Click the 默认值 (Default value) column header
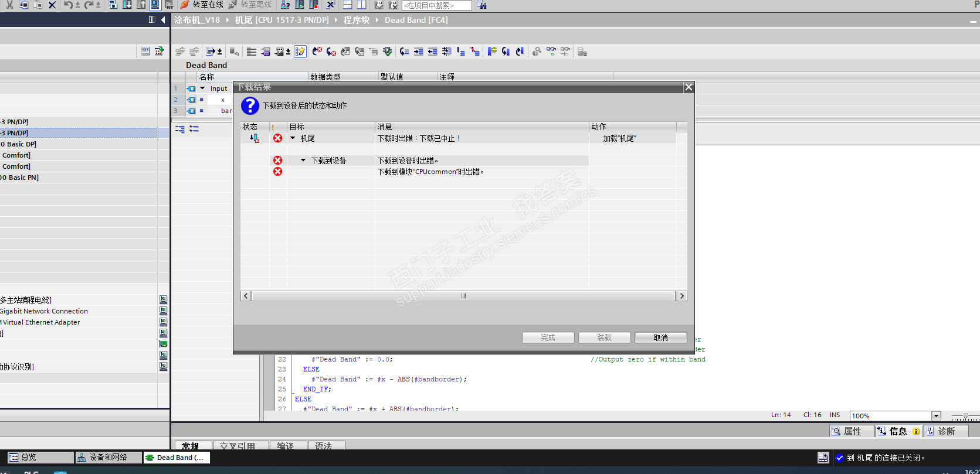The width and height of the screenshot is (980, 474). point(408,77)
